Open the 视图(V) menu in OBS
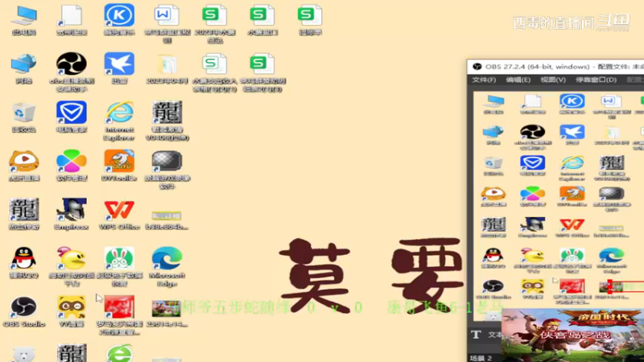 tap(553, 80)
